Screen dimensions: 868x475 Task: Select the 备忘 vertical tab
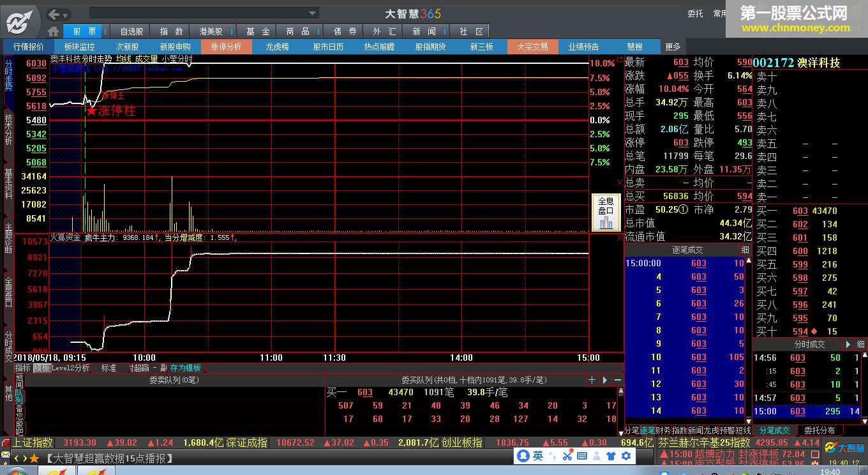tap(19, 412)
